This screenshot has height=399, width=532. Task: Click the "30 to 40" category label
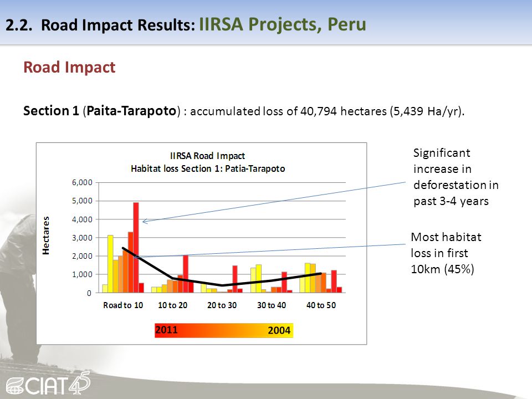point(272,305)
